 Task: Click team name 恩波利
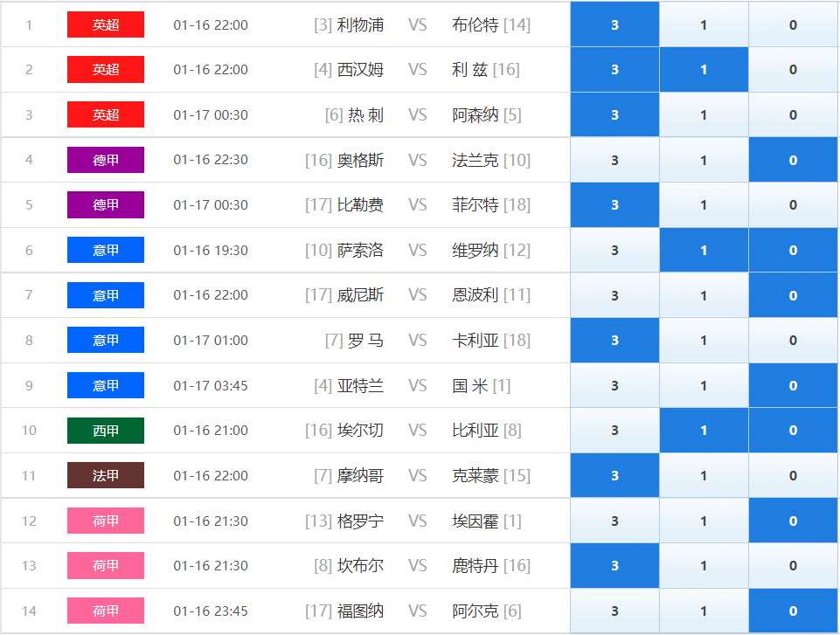tap(476, 295)
